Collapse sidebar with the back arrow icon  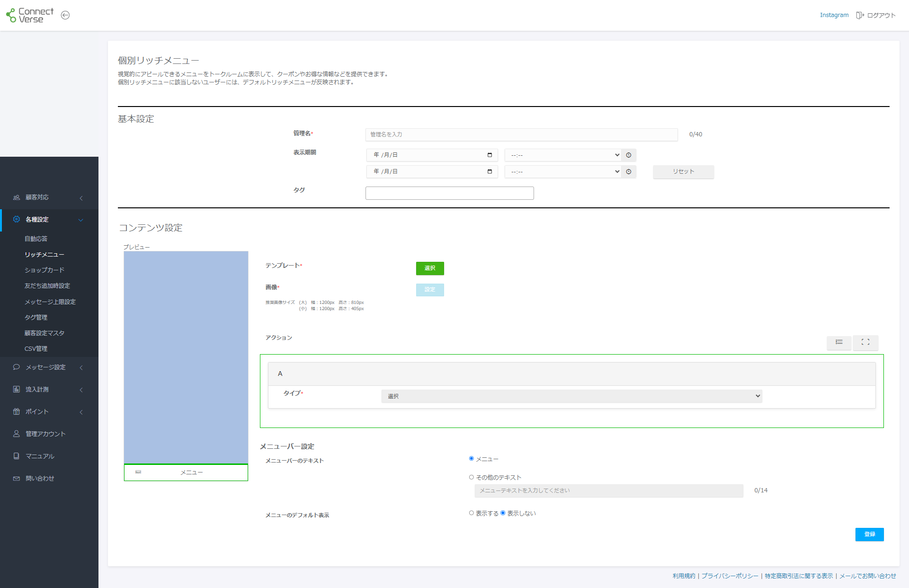[65, 15]
